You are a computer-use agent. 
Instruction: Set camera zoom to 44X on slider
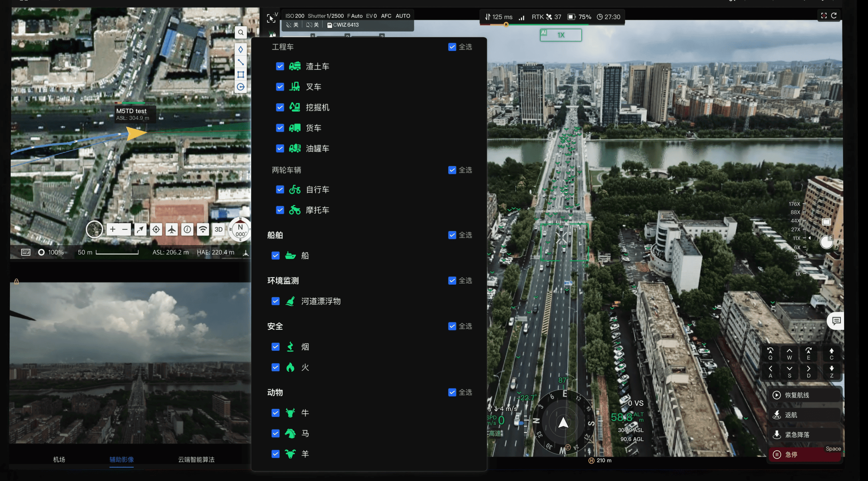click(x=796, y=221)
